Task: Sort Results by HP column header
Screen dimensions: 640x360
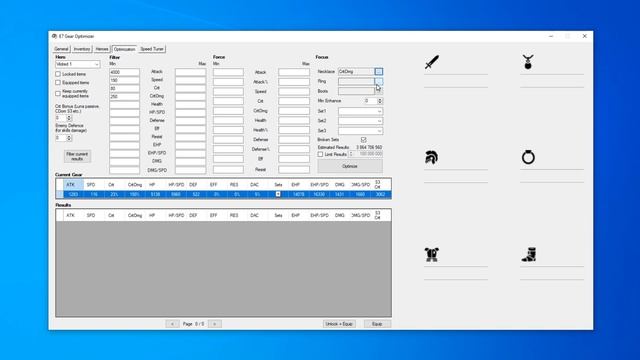Action: click(155, 216)
